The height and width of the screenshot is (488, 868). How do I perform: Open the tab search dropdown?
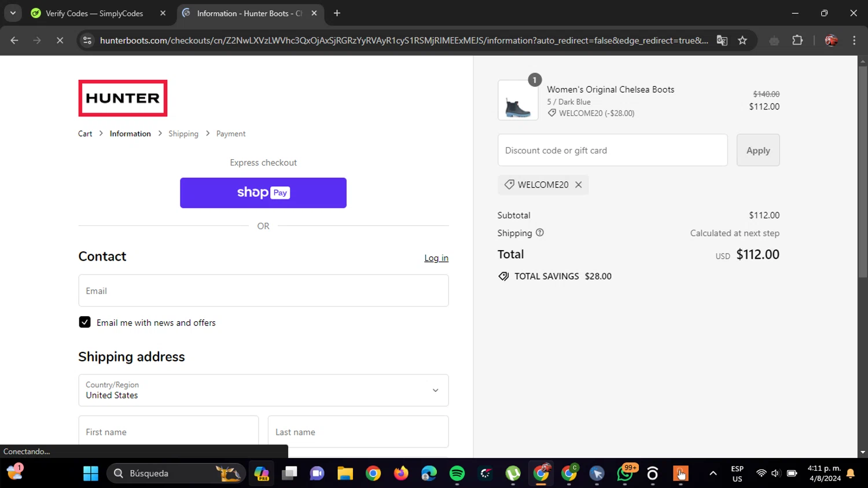click(x=13, y=13)
